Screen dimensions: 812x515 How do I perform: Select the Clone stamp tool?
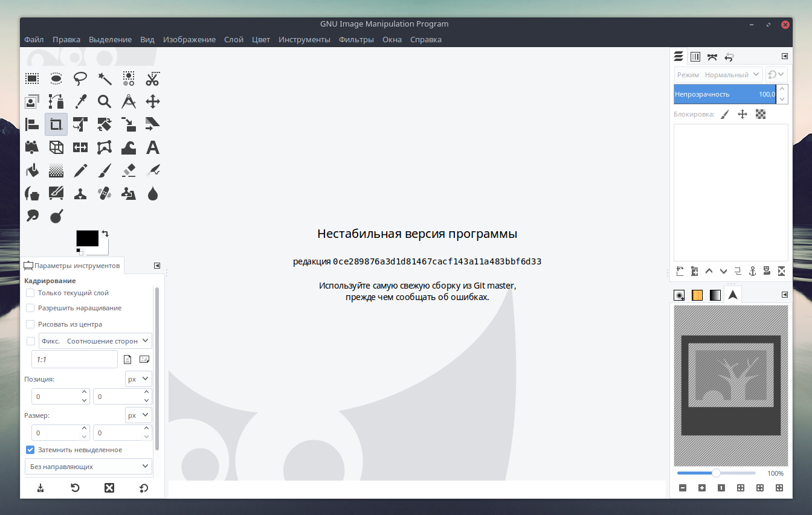(x=80, y=193)
